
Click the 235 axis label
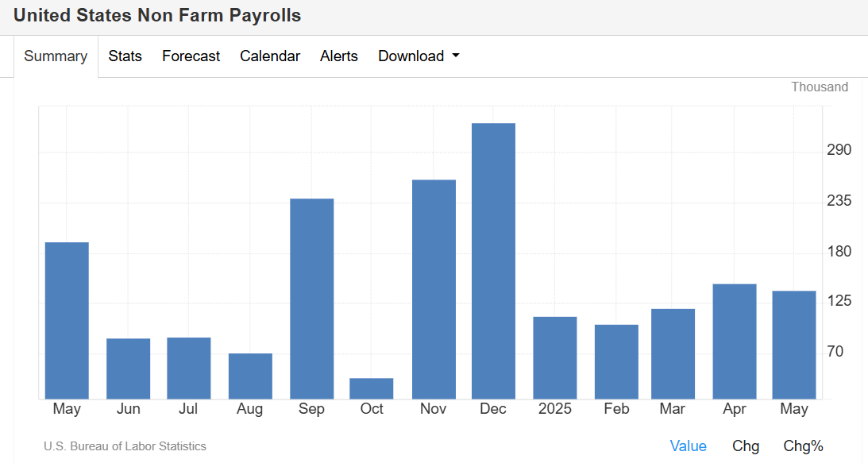click(839, 200)
